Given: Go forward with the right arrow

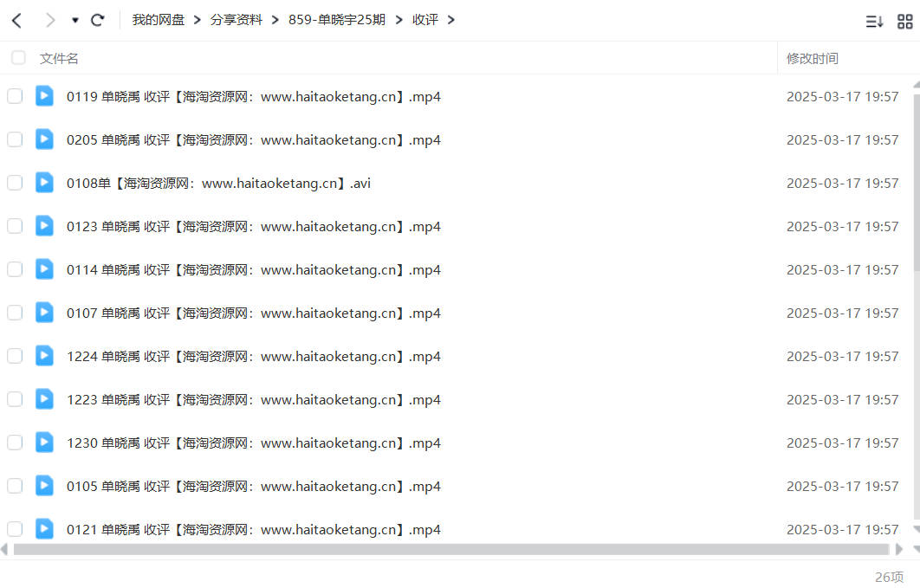Looking at the screenshot, I should click(50, 21).
